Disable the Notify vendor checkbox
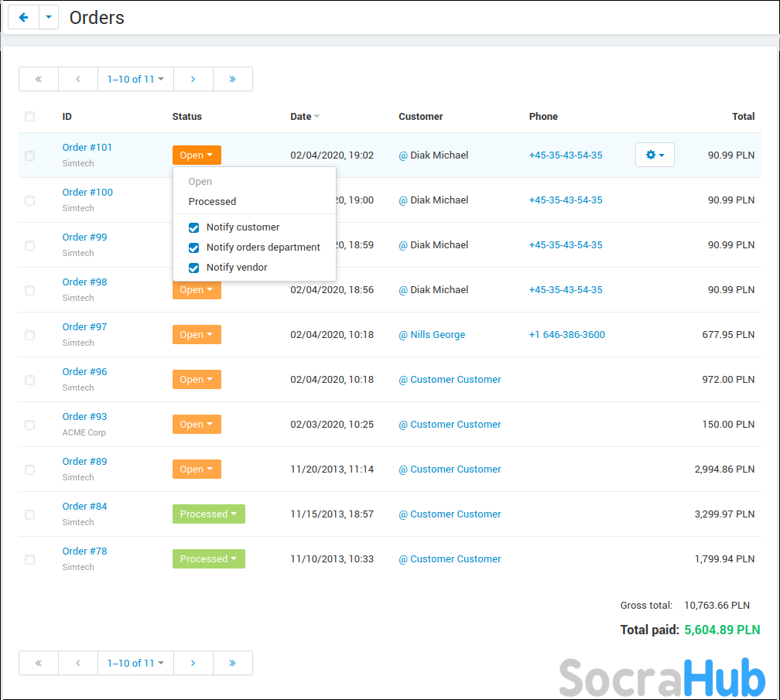Viewport: 780px width, 700px height. point(194,268)
